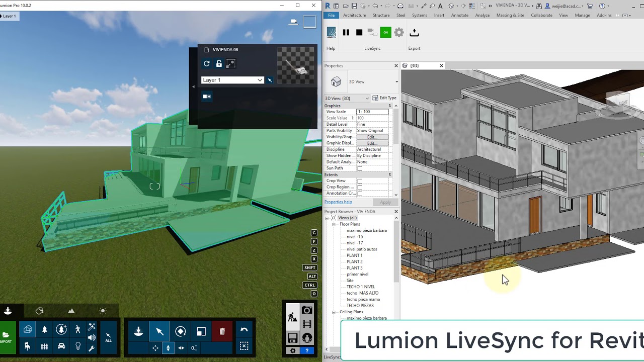The image size is (644, 362).
Task: Click the re-import model refresh icon
Action: click(207, 63)
